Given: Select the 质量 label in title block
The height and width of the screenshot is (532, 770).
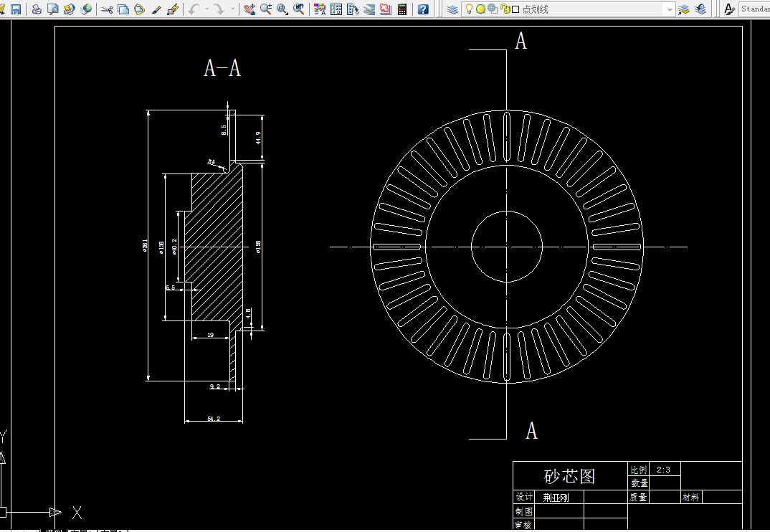Looking at the screenshot, I should (638, 497).
